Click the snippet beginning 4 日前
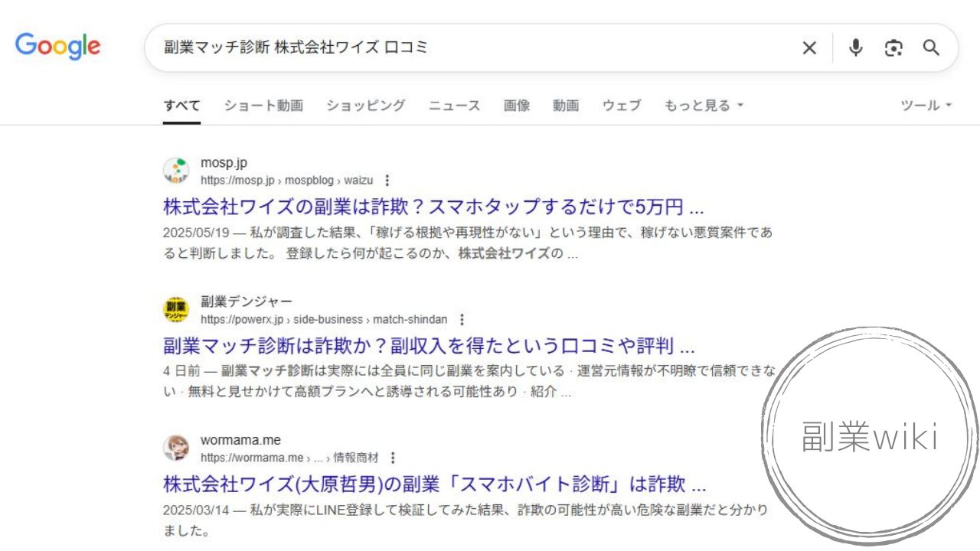Screen dimensions: 980x551 tap(469, 382)
